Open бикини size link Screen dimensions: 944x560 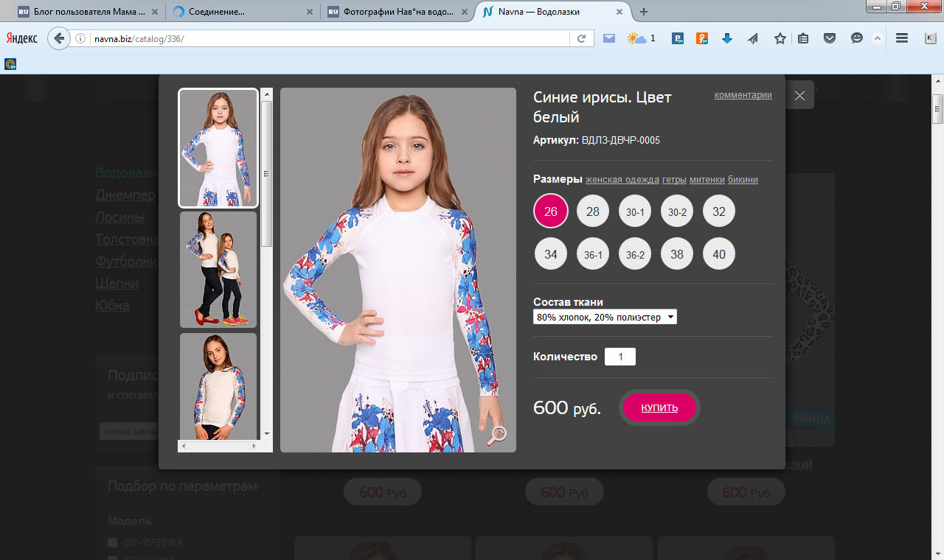[x=743, y=180]
